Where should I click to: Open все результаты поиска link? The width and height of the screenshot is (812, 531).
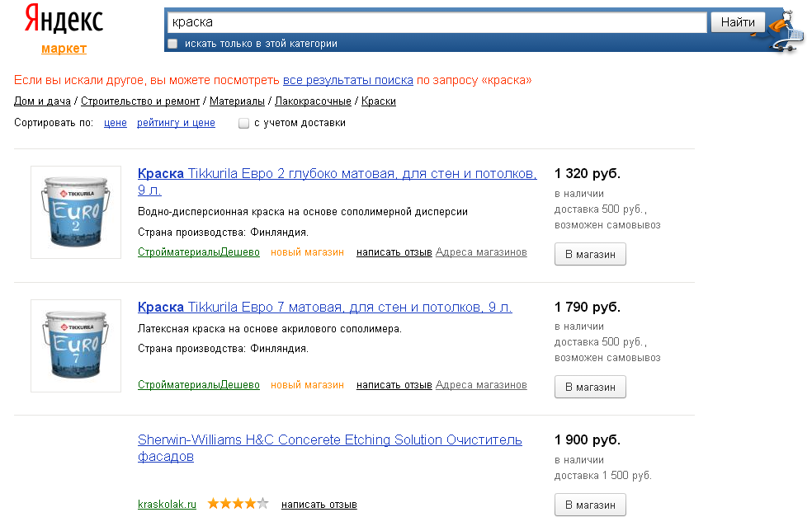coord(348,80)
